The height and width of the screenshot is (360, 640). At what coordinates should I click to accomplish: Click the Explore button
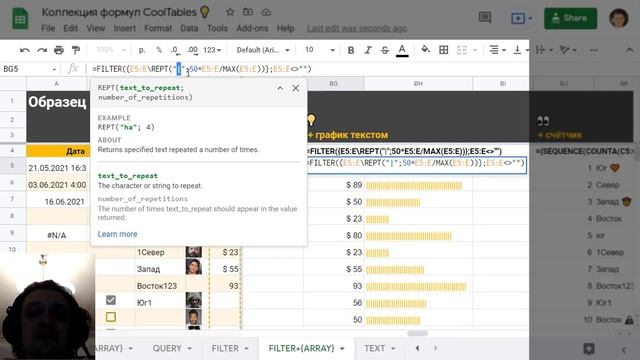pyautogui.click(x=589, y=348)
